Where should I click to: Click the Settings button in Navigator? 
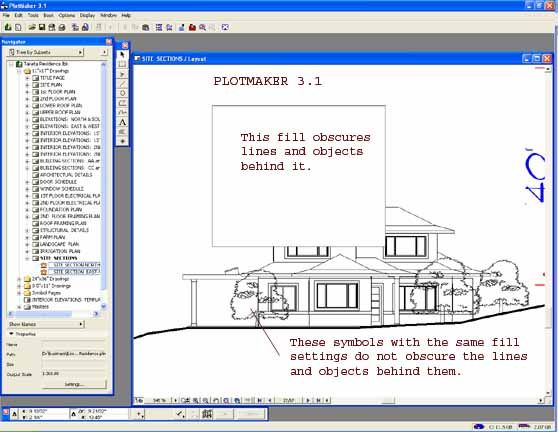[x=74, y=384]
